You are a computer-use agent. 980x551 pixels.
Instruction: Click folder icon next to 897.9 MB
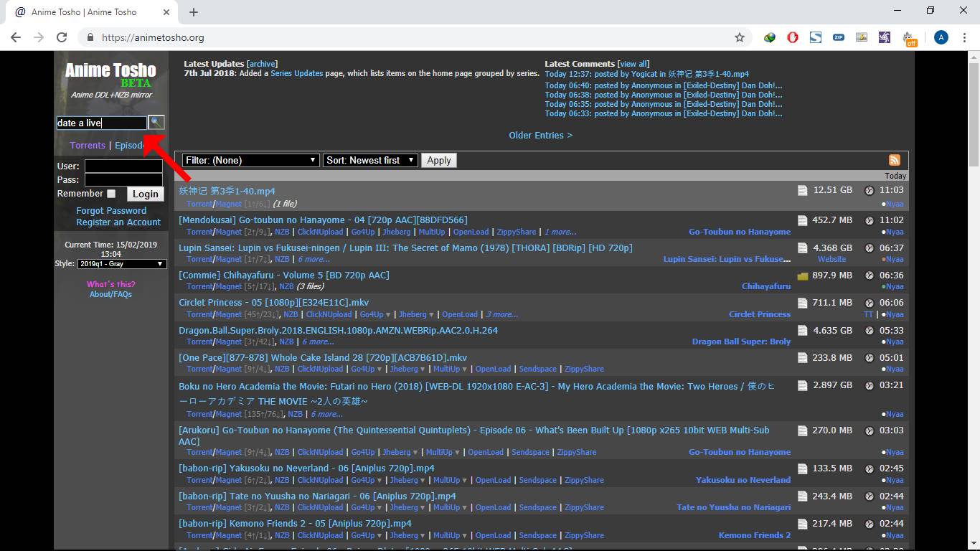[803, 275]
